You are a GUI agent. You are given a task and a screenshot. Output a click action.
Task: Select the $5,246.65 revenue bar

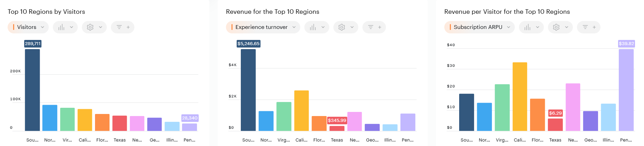248,90
